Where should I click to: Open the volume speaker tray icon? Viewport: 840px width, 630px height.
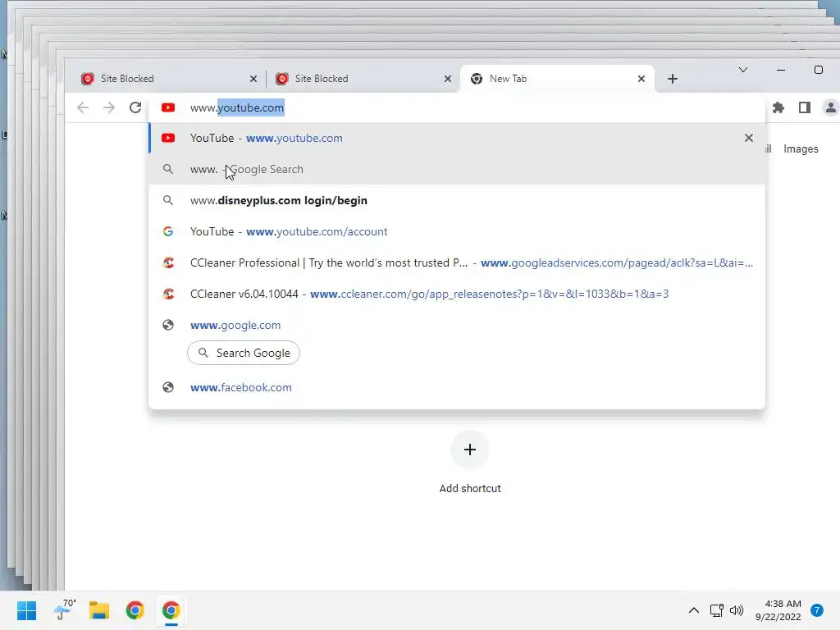(737, 610)
